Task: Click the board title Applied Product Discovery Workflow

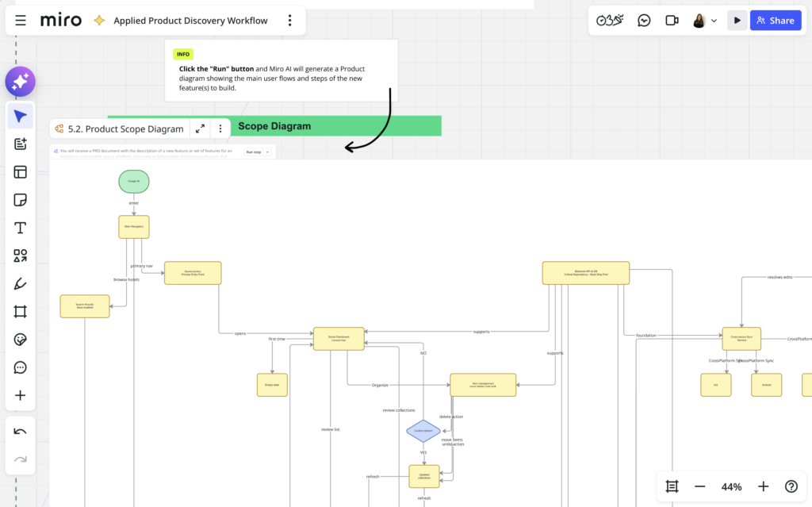Action: (x=190, y=21)
